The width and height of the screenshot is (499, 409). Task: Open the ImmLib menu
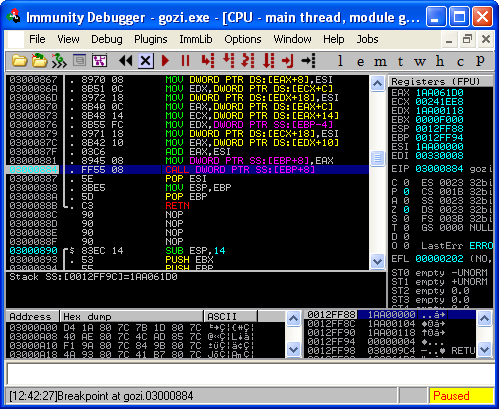(196, 39)
